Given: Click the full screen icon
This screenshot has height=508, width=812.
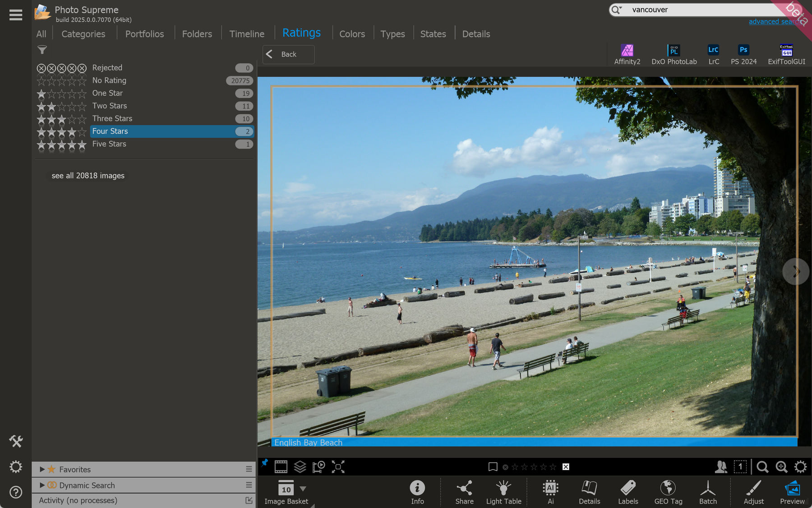Looking at the screenshot, I should point(338,466).
